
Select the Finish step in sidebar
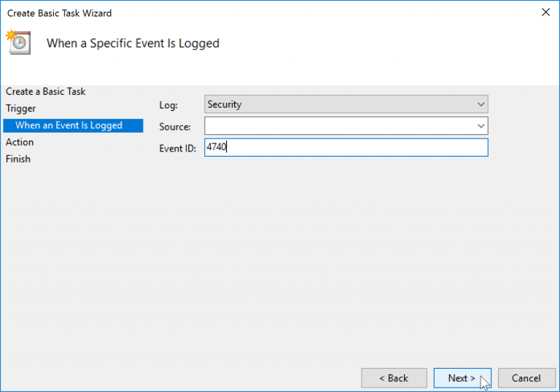click(x=17, y=159)
